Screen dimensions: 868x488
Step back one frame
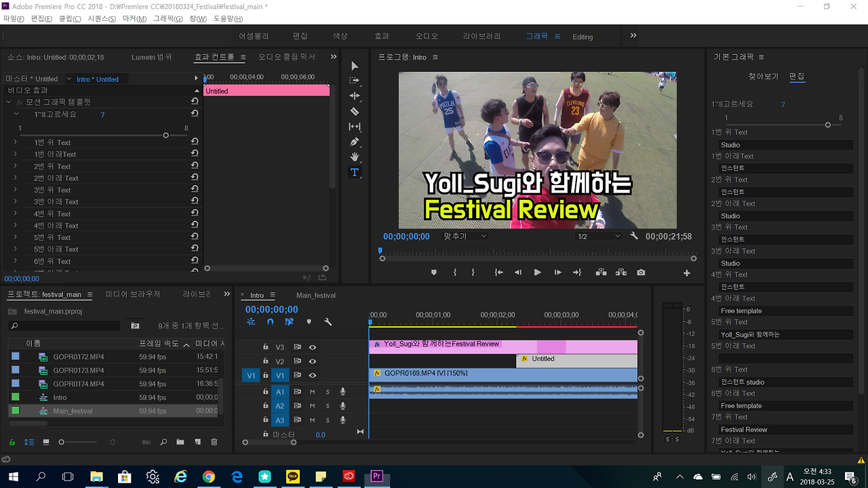point(518,272)
